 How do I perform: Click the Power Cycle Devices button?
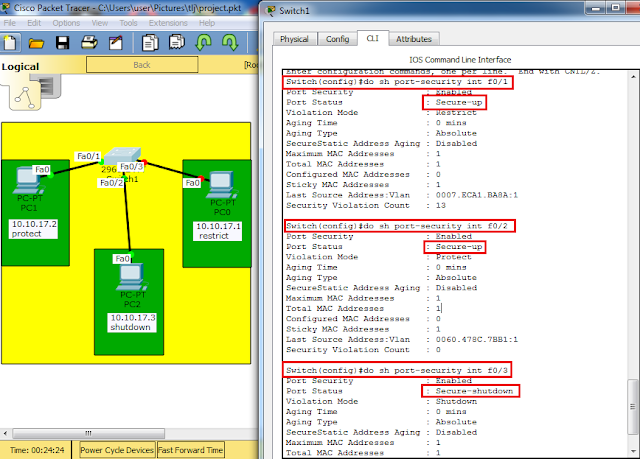(x=117, y=450)
